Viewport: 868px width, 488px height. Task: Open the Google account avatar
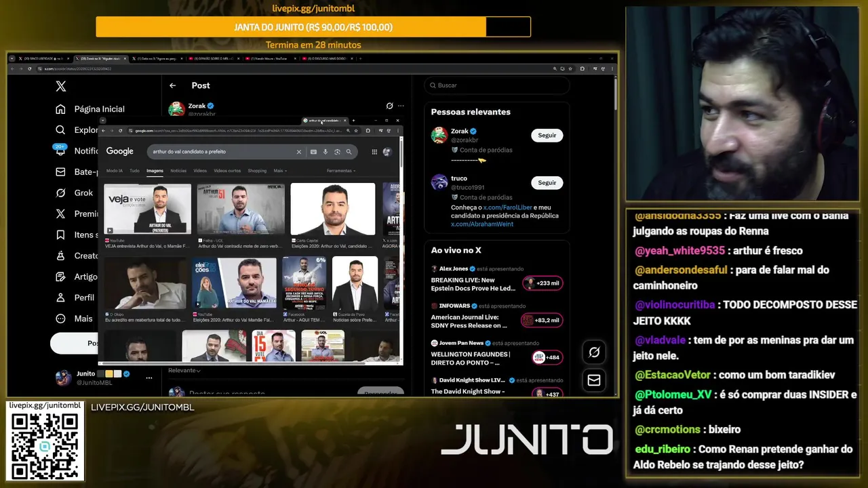(x=387, y=152)
